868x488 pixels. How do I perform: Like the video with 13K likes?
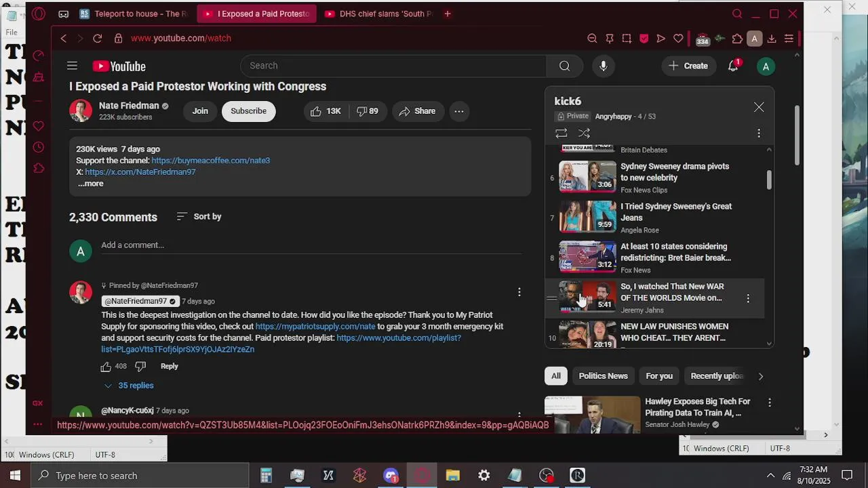click(325, 111)
